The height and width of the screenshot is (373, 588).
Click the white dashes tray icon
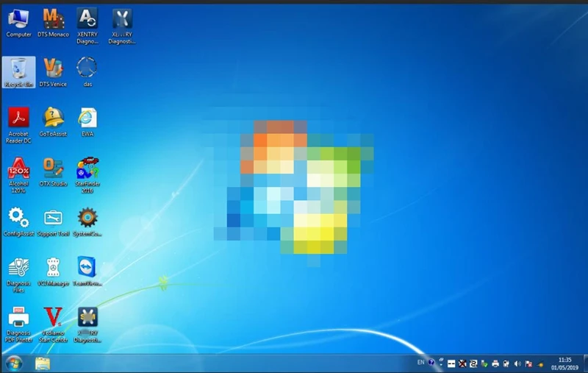451,363
